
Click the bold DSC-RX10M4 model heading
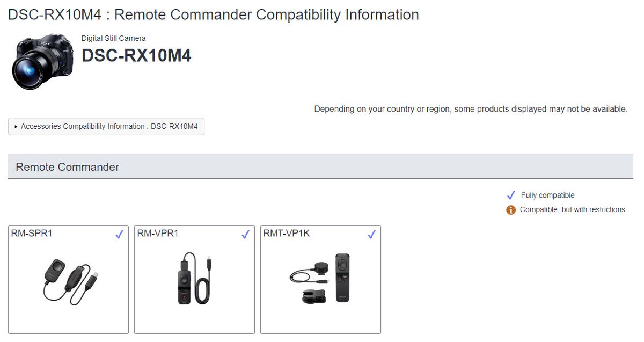coord(136,55)
